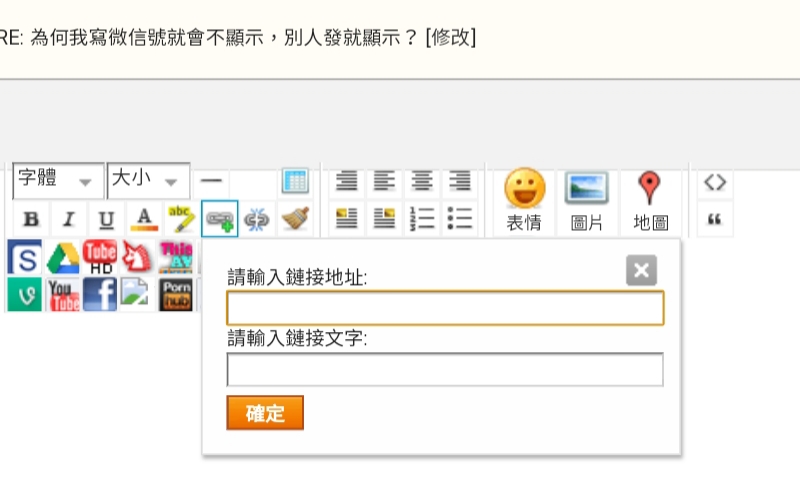800x480 pixels.
Task: Insert a bulleted list
Action: tap(459, 218)
